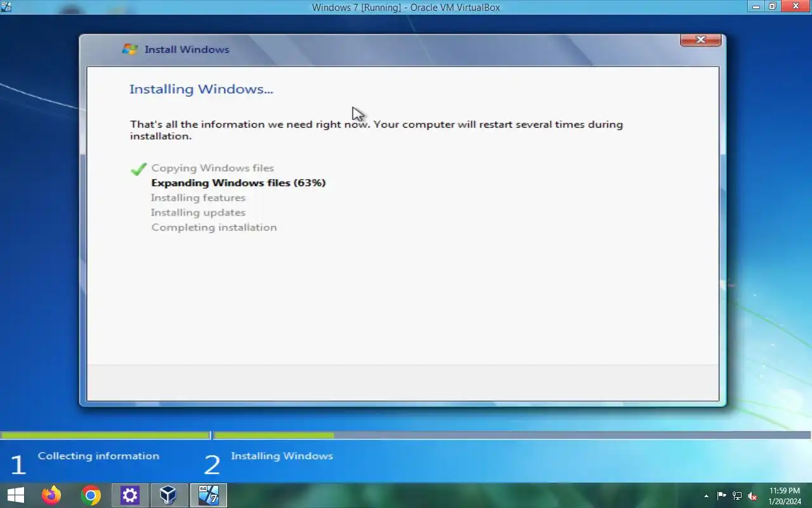This screenshot has height=508, width=812.
Task: Click the Collecting information progress bar
Action: click(105, 436)
